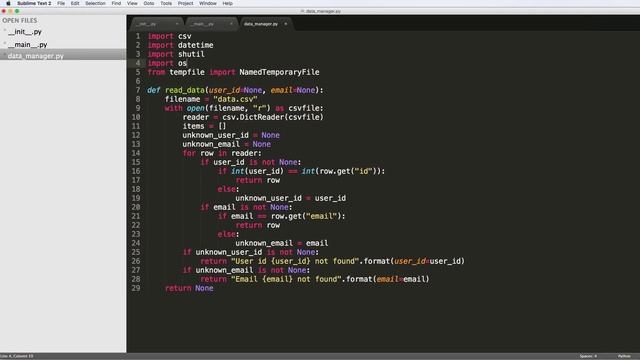Image resolution: width=640 pixels, height=360 pixels.
Task: Place cursor on 'import csv' line
Action: pos(169,36)
